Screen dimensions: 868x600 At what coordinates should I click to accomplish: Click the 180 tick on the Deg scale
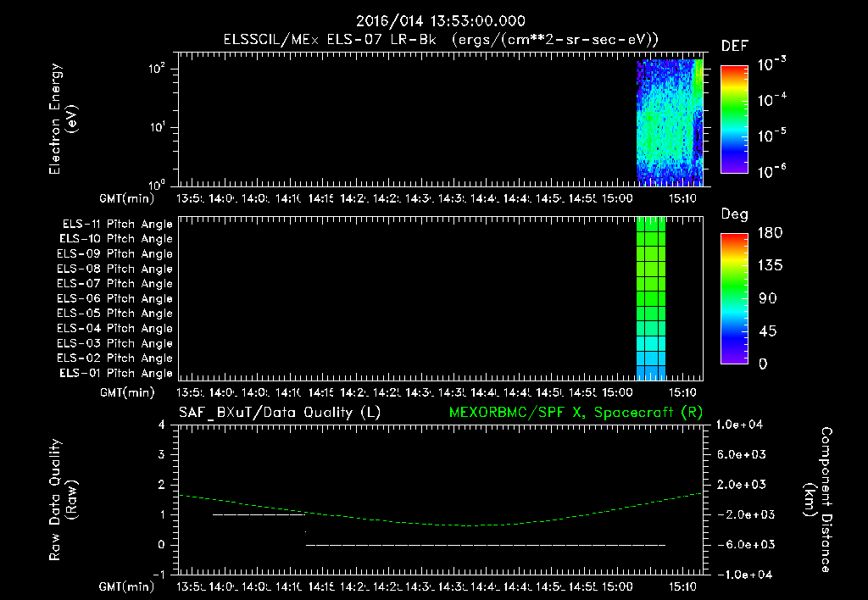click(x=770, y=233)
